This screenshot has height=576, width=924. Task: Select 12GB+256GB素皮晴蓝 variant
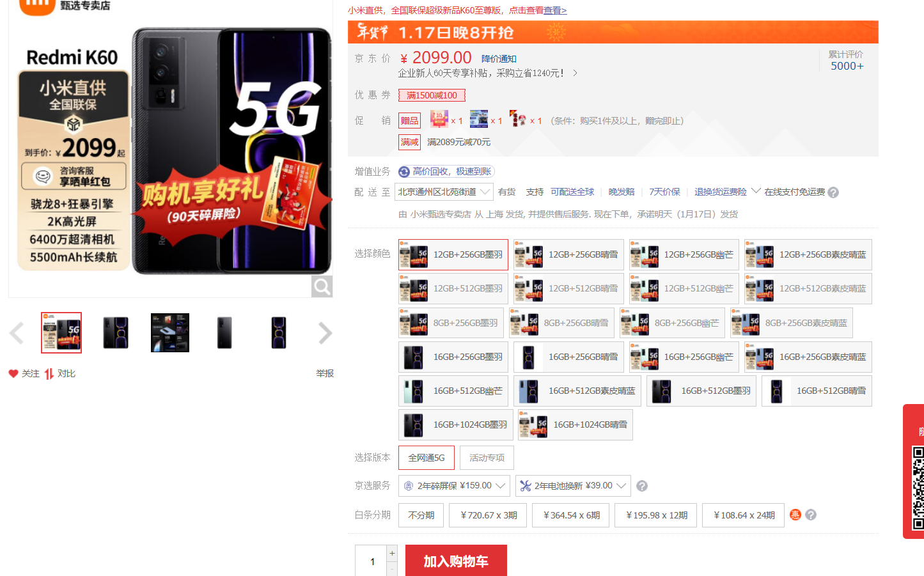[808, 254]
